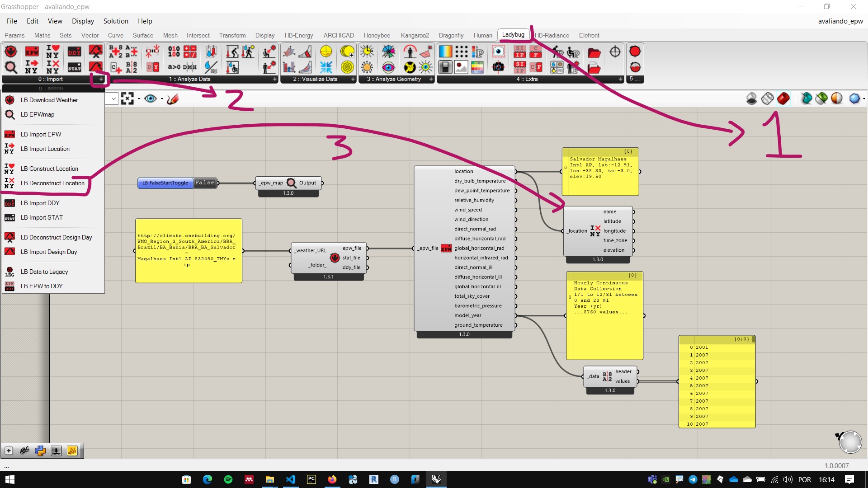868x488 pixels.
Task: Toggle the False value on LB FalseStartToggle
Action: (205, 183)
